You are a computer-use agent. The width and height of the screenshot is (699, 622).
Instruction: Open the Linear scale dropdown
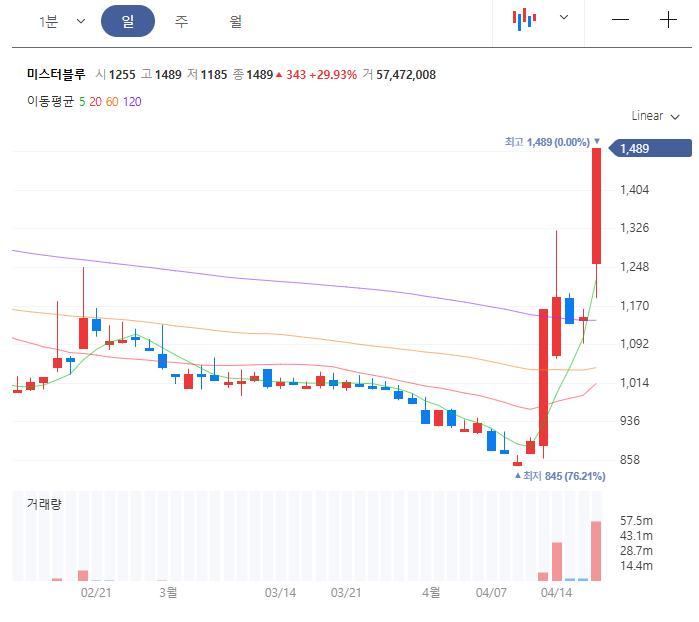pos(655,116)
